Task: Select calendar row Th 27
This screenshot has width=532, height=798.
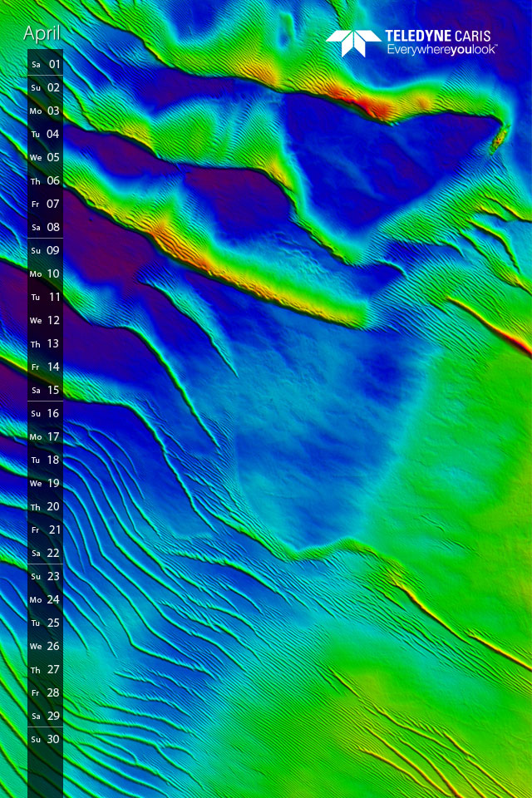Action: 46,670
